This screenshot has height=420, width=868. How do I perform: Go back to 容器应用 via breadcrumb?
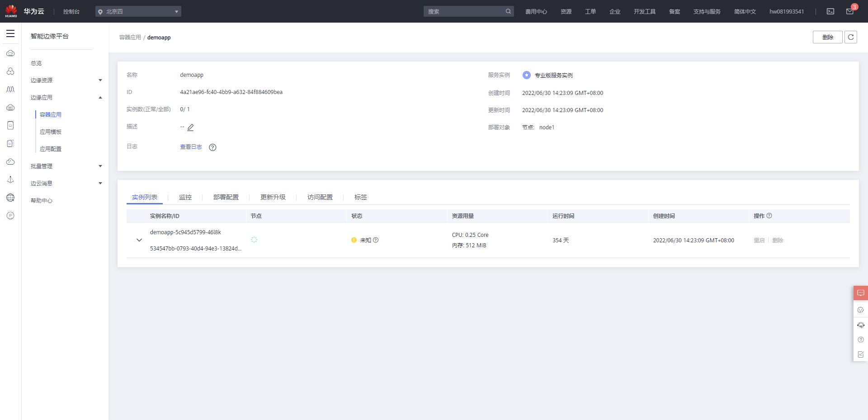130,38
